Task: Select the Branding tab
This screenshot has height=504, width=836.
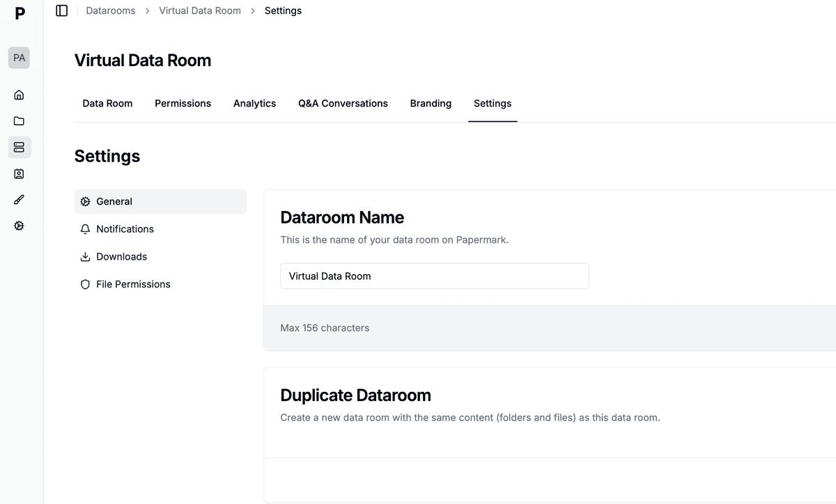Action: [x=431, y=104]
